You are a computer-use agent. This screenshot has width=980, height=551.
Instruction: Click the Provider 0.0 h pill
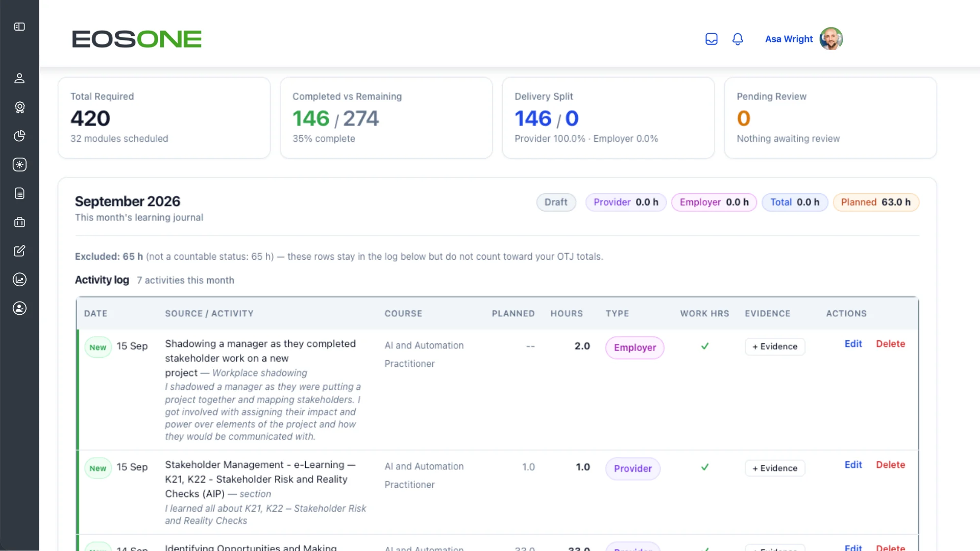coord(626,202)
